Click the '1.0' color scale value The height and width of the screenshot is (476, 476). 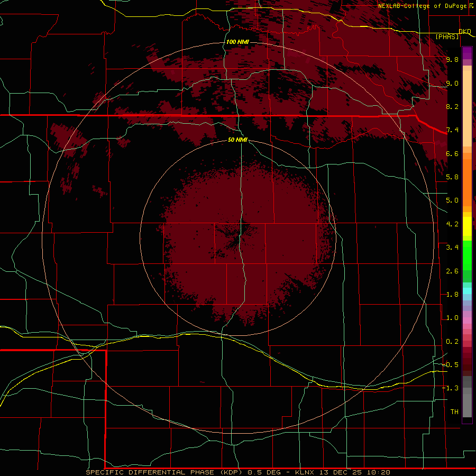(x=452, y=318)
